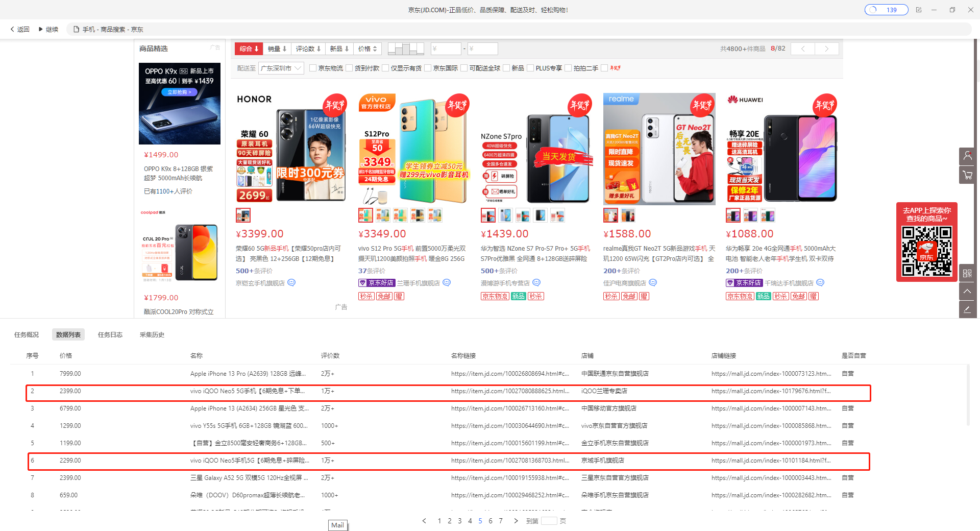
Task: Sort by 新品 newest
Action: click(339, 49)
